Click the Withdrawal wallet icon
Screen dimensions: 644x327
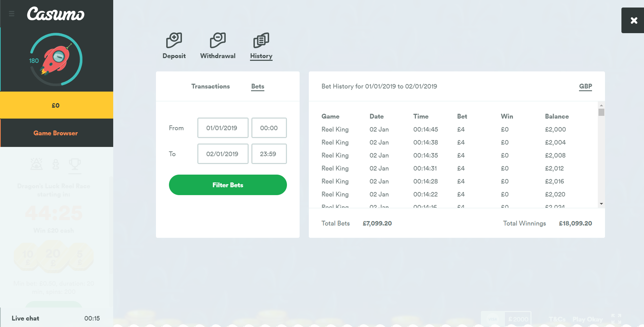tap(218, 40)
